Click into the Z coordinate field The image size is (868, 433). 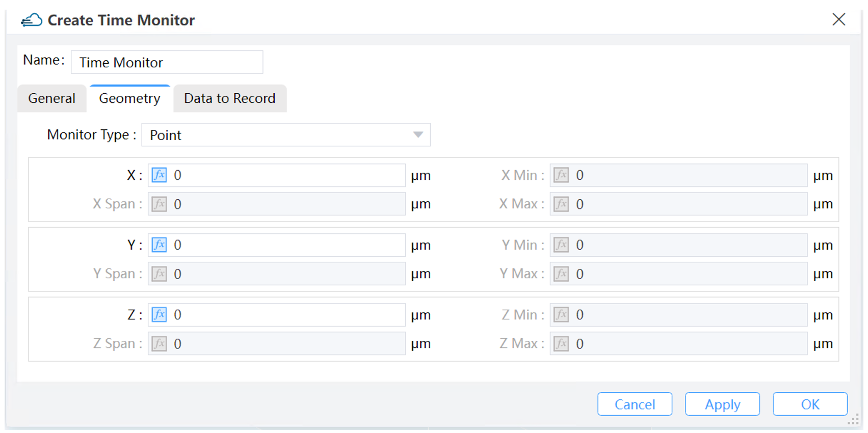pos(288,315)
